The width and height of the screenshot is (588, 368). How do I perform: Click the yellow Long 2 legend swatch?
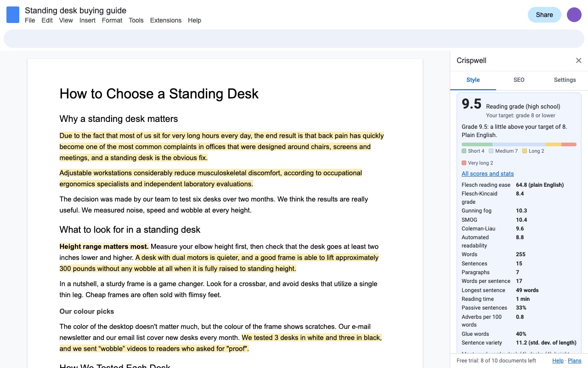pos(525,151)
